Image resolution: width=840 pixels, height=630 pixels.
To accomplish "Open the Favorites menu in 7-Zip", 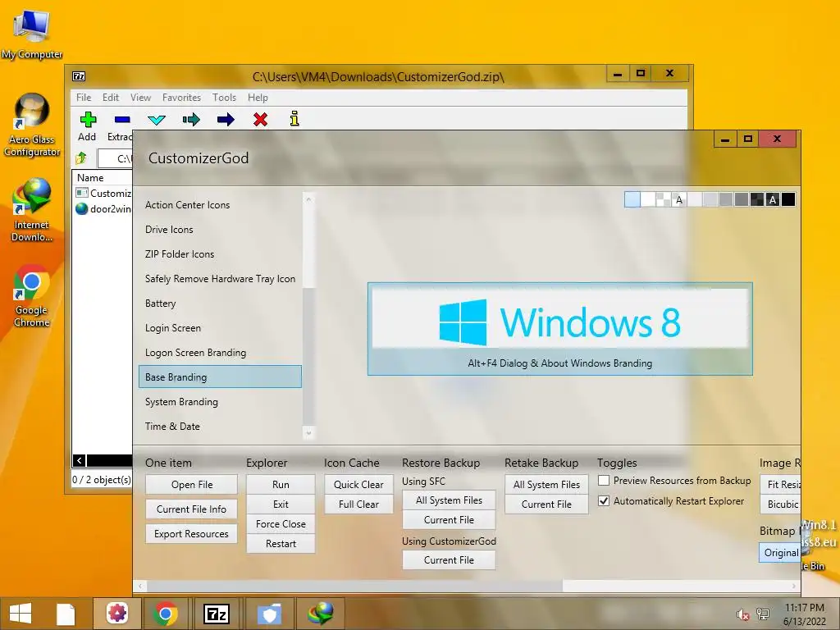I will click(x=181, y=98).
